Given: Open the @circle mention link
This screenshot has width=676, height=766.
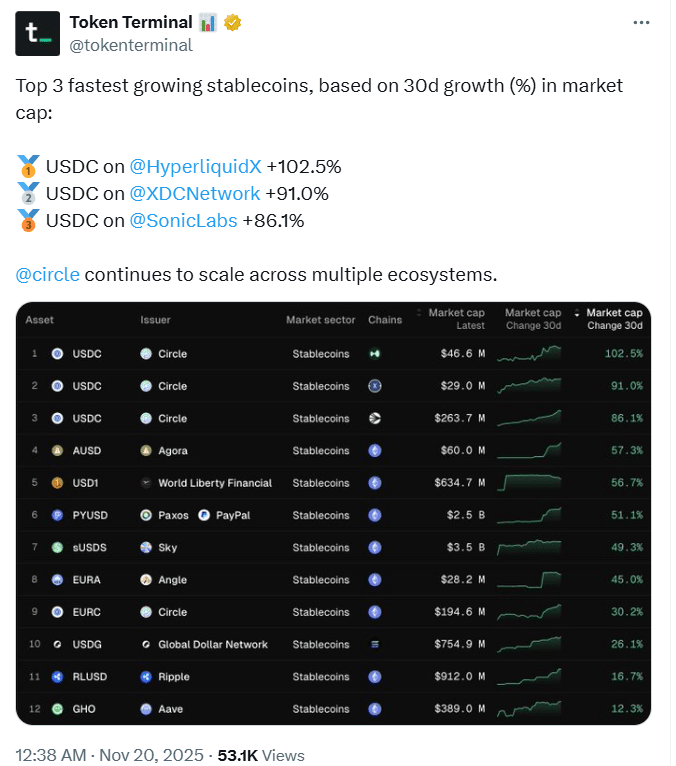Looking at the screenshot, I should pos(47,275).
